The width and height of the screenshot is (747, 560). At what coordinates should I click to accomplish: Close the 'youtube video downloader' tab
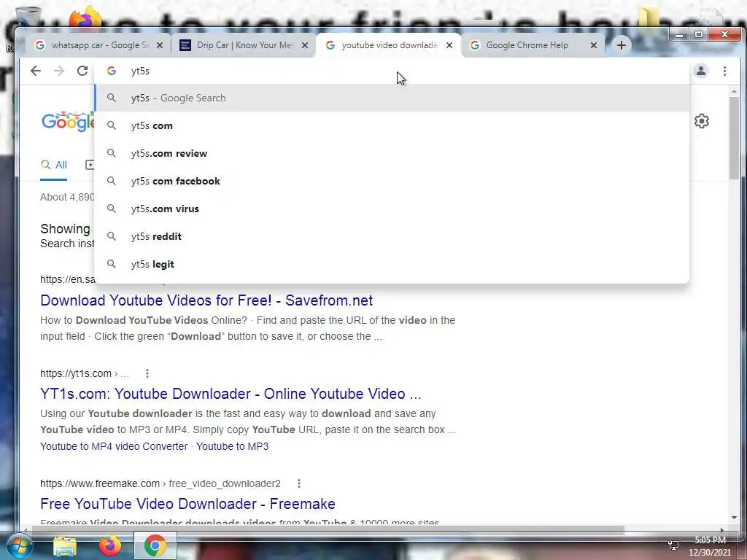tap(449, 45)
